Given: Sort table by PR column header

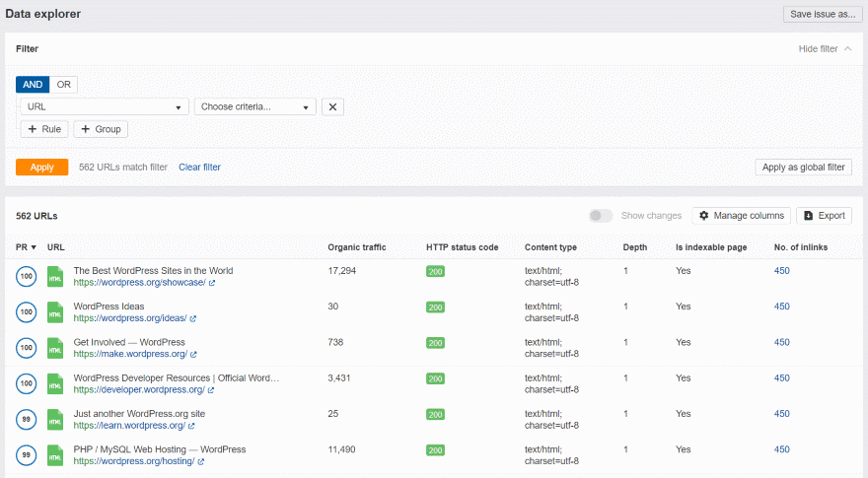Looking at the screenshot, I should (26, 247).
